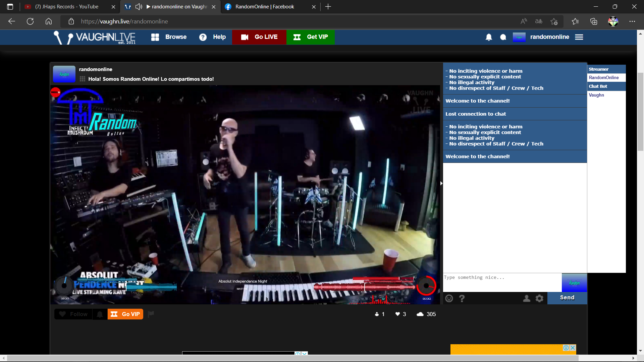
Task: Click the horizontal page scrollbar
Action: pos(292,358)
